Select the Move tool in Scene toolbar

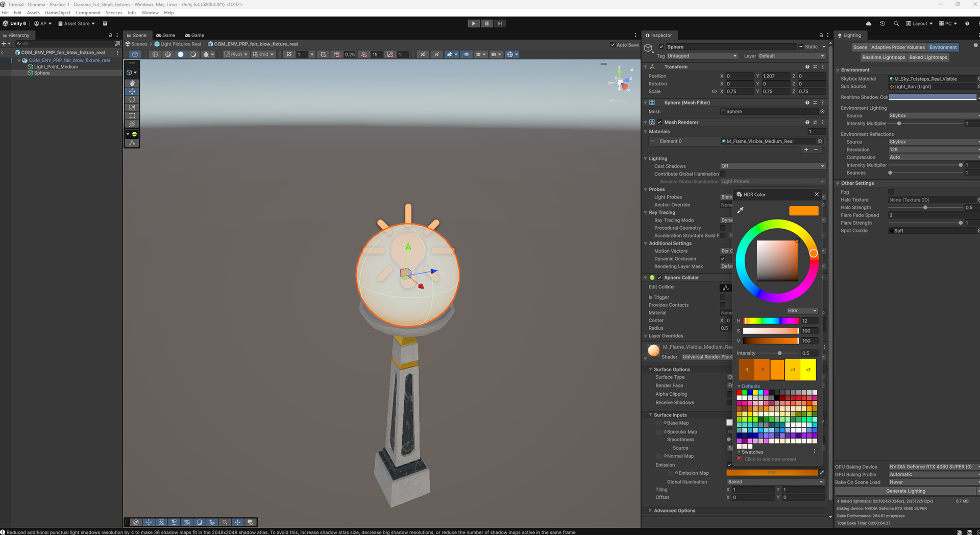tap(132, 91)
